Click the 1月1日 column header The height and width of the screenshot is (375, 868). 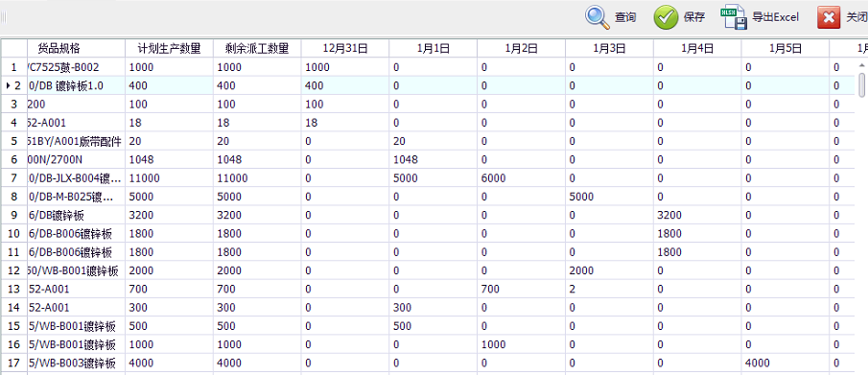[434, 48]
